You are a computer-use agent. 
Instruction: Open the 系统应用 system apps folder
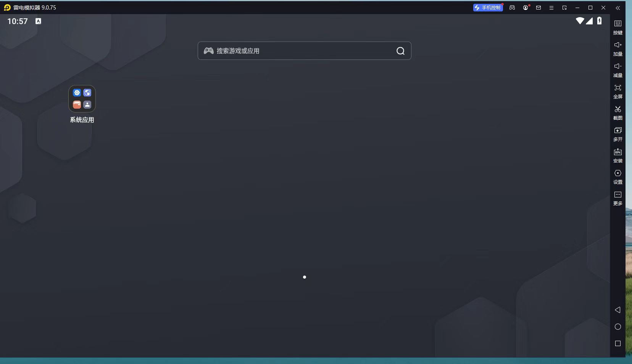(x=82, y=99)
